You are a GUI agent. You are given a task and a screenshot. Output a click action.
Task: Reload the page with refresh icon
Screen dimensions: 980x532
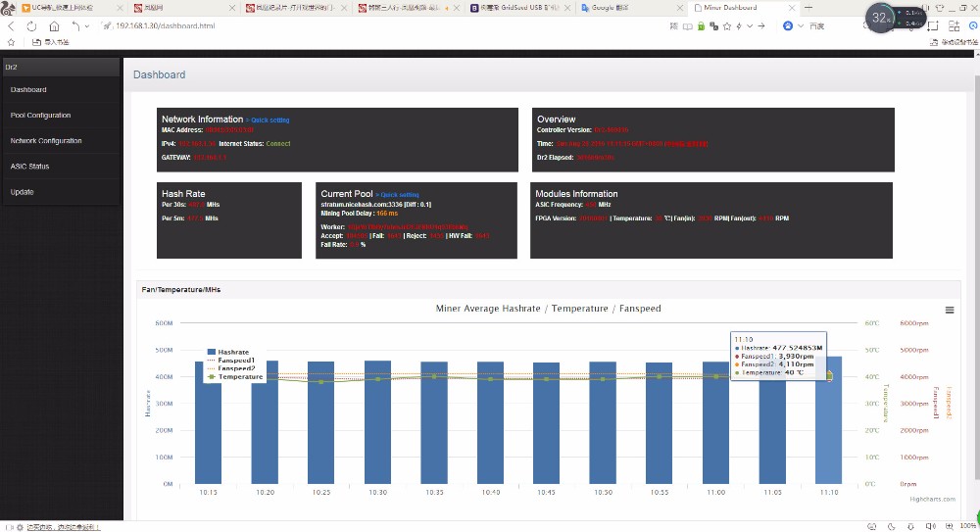click(x=31, y=25)
